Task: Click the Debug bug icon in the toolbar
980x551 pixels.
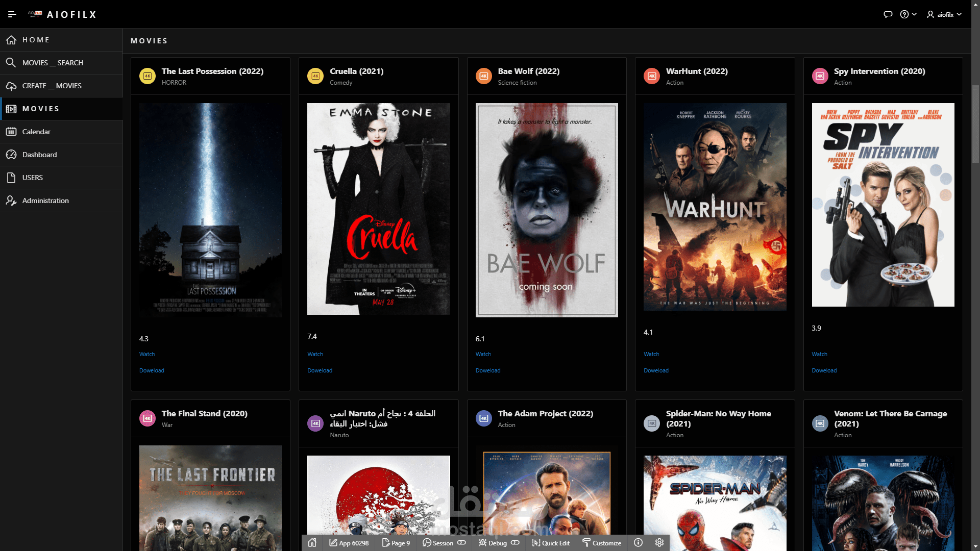Action: point(482,543)
